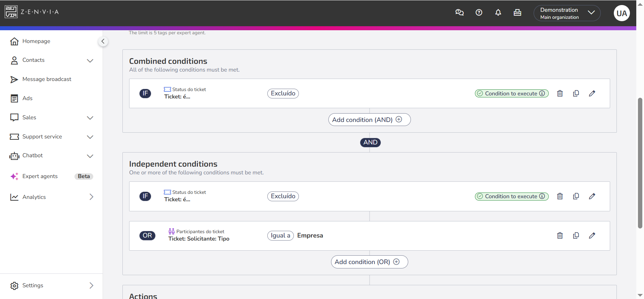Click the Combined conditions heading

click(x=168, y=61)
